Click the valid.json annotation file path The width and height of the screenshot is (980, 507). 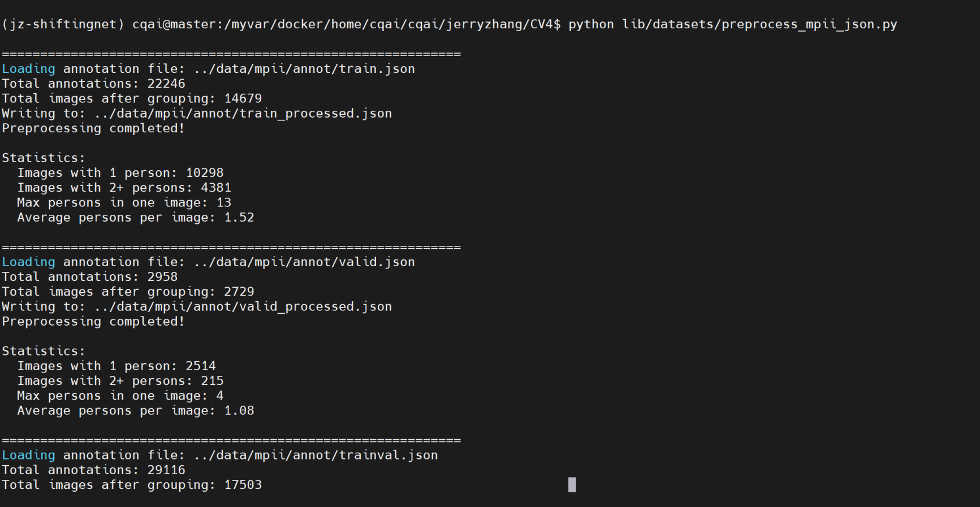pos(304,262)
